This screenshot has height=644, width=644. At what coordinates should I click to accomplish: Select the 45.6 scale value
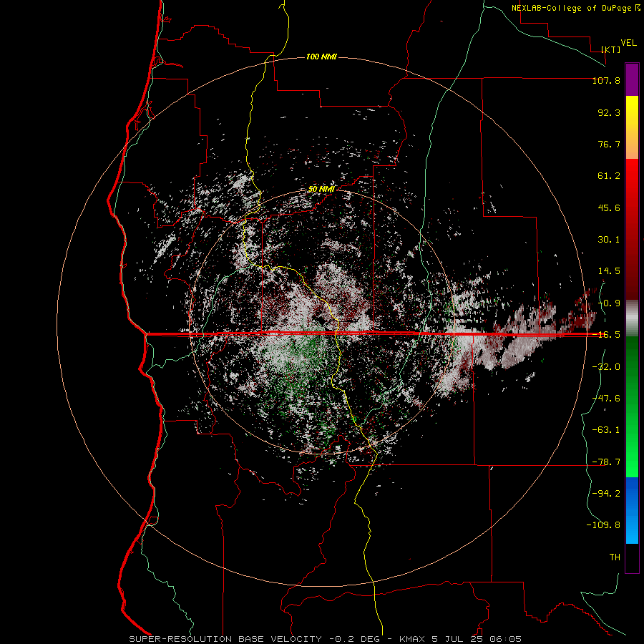coord(609,208)
